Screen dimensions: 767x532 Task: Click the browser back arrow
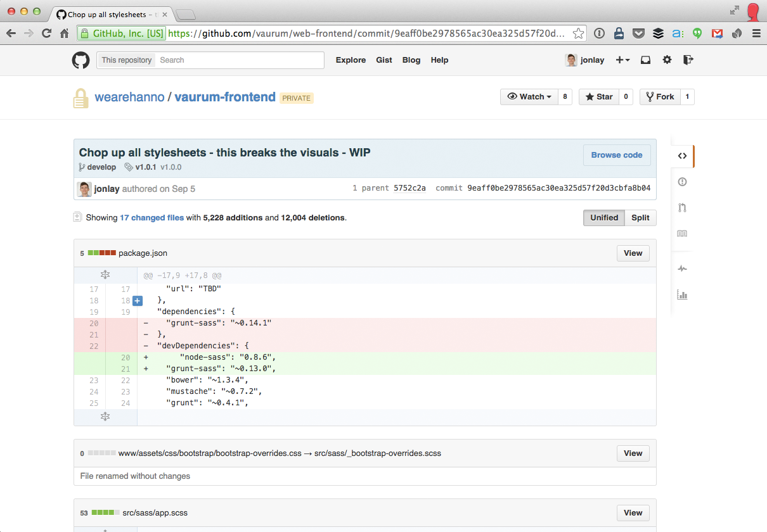click(11, 34)
